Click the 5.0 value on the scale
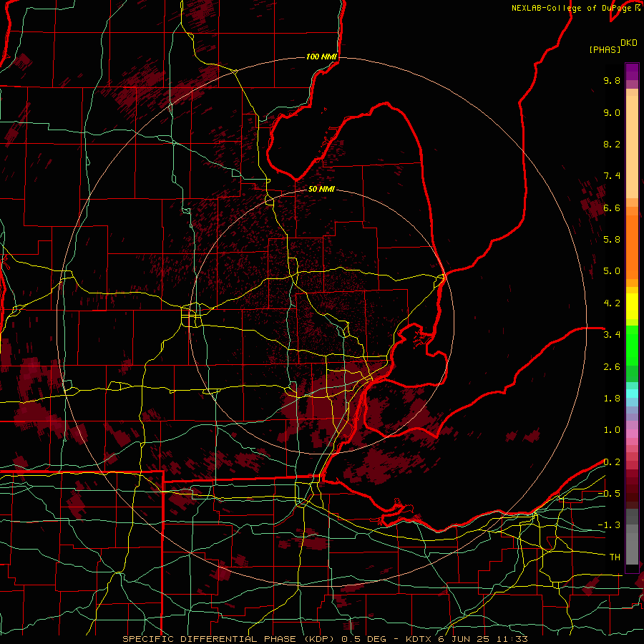This screenshot has height=644, width=644. 612,271
